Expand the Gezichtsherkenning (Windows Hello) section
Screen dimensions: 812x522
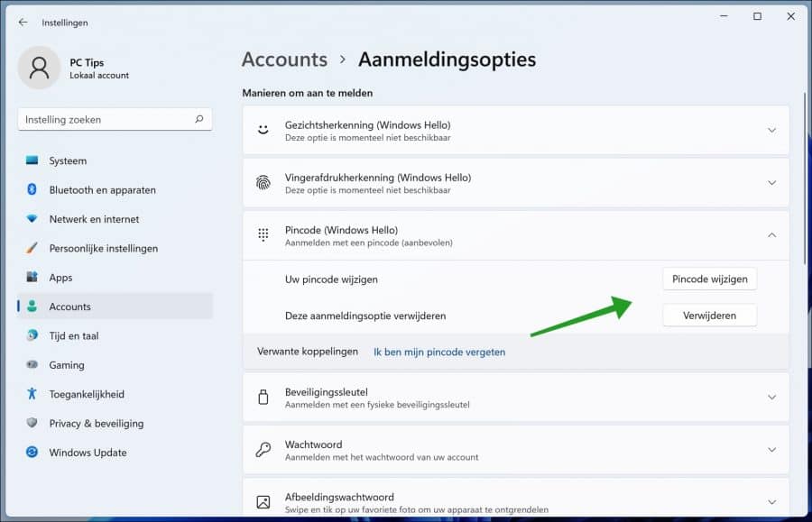point(771,130)
